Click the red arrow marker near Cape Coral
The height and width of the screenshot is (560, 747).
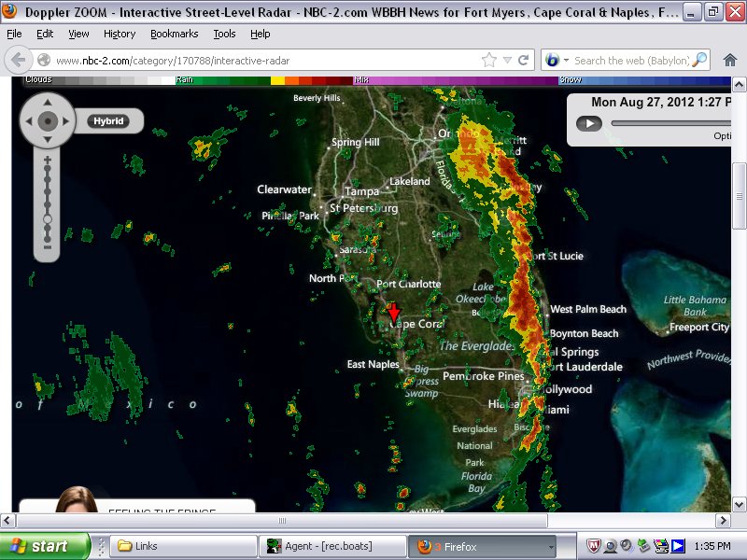[394, 313]
